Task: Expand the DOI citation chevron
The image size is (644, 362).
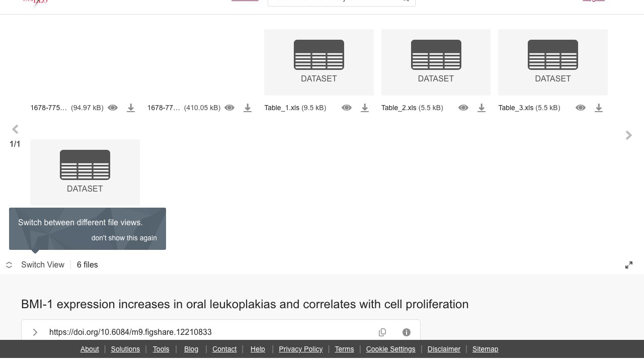Action: (35, 332)
